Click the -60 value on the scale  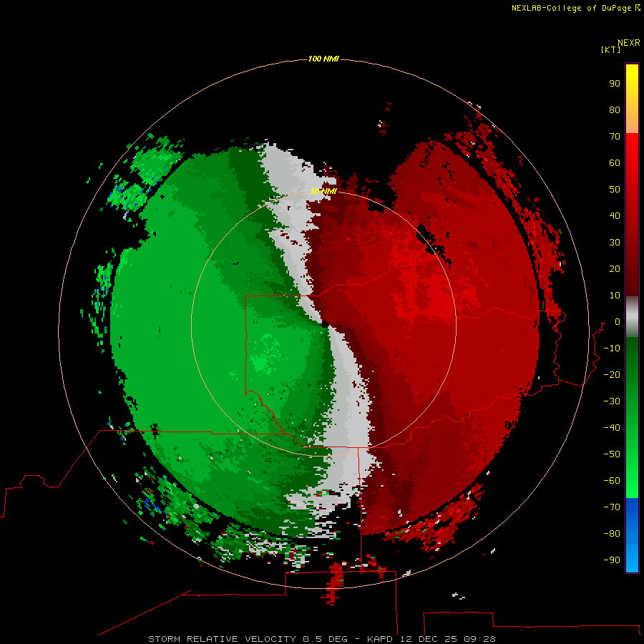click(612, 481)
